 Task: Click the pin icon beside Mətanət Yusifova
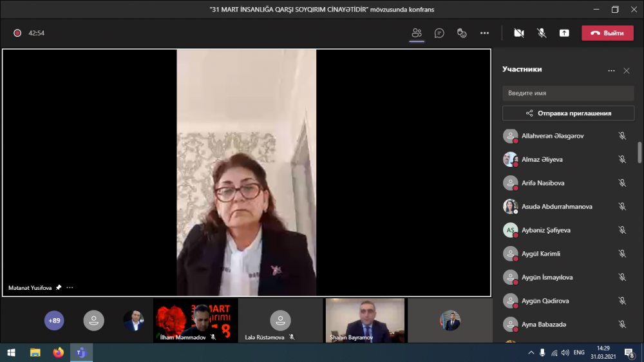(59, 288)
